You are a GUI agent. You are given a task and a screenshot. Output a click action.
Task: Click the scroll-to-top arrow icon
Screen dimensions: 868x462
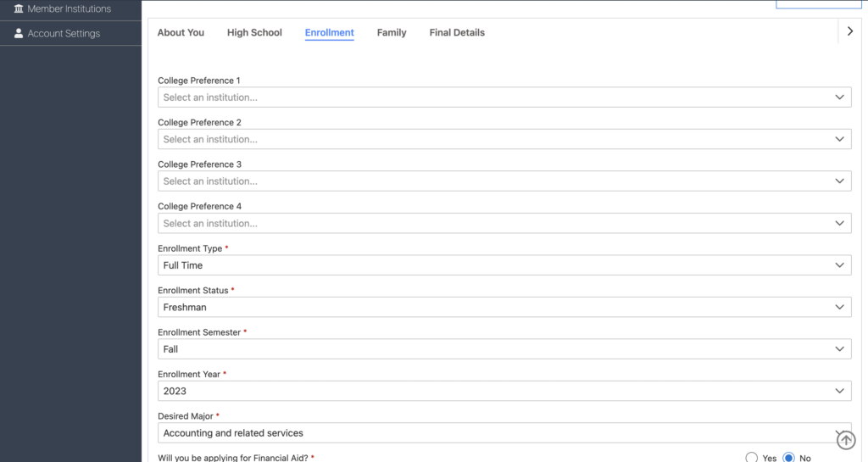tap(845, 440)
